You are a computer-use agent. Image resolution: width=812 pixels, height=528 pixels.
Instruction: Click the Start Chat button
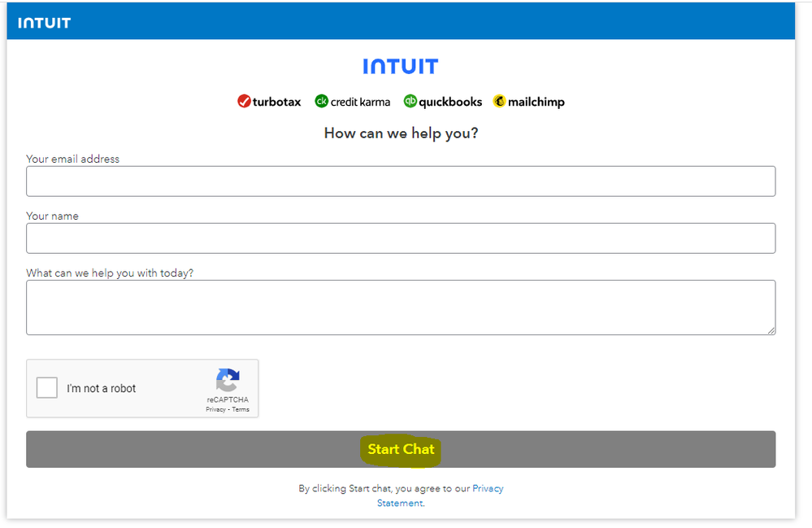click(401, 449)
